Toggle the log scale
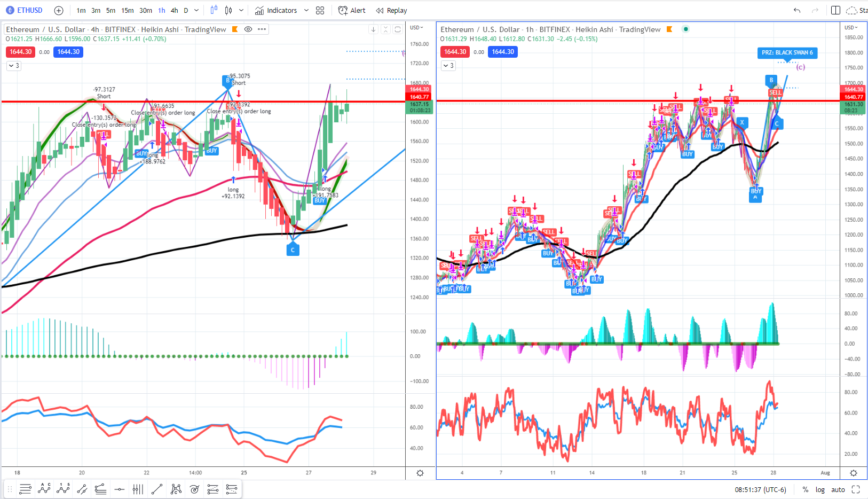The image size is (868, 499). (820, 489)
